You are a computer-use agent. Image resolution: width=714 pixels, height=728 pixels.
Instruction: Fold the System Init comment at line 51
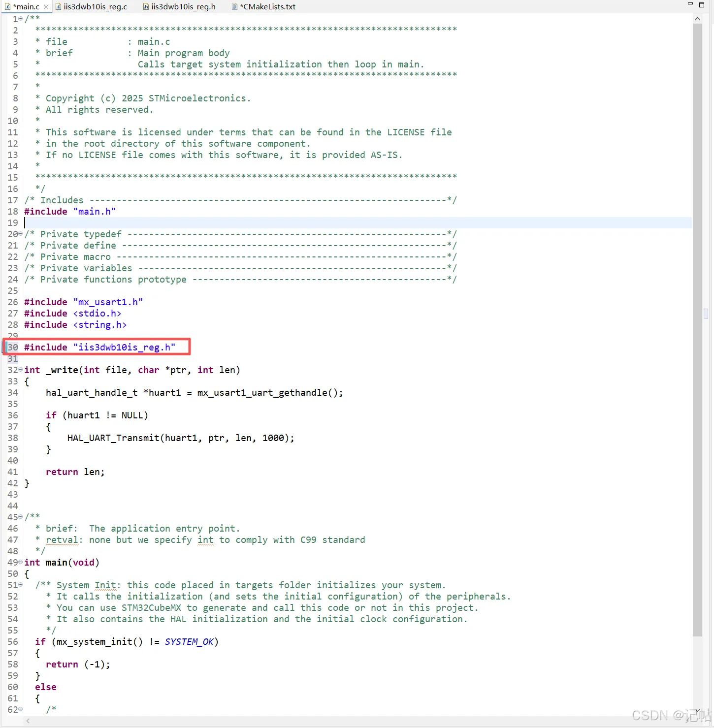(21, 585)
